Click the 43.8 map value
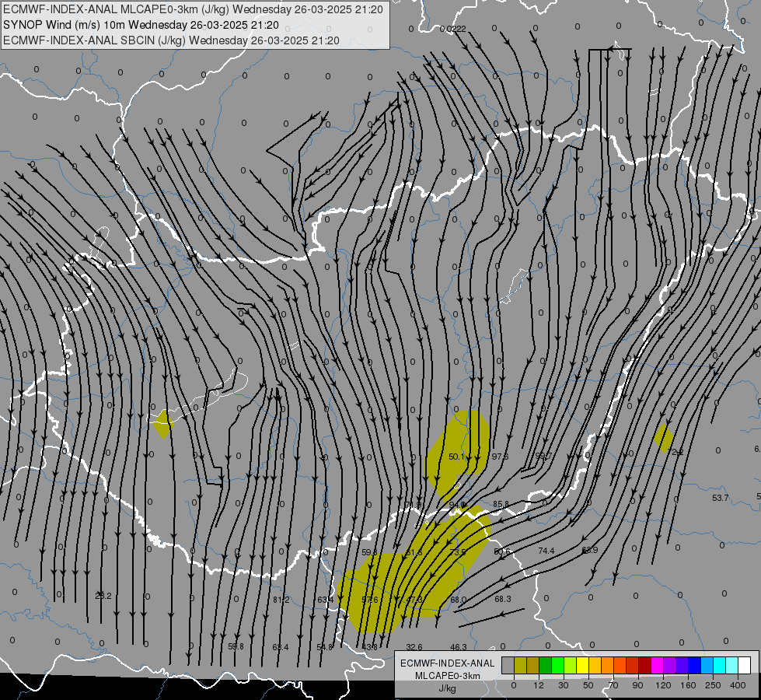 coord(369,647)
